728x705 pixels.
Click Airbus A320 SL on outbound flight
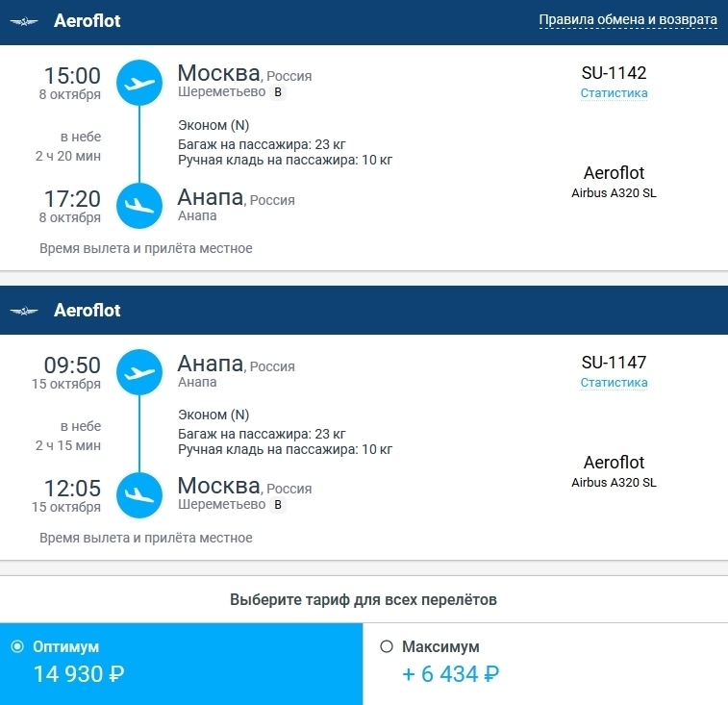pyautogui.click(x=614, y=192)
